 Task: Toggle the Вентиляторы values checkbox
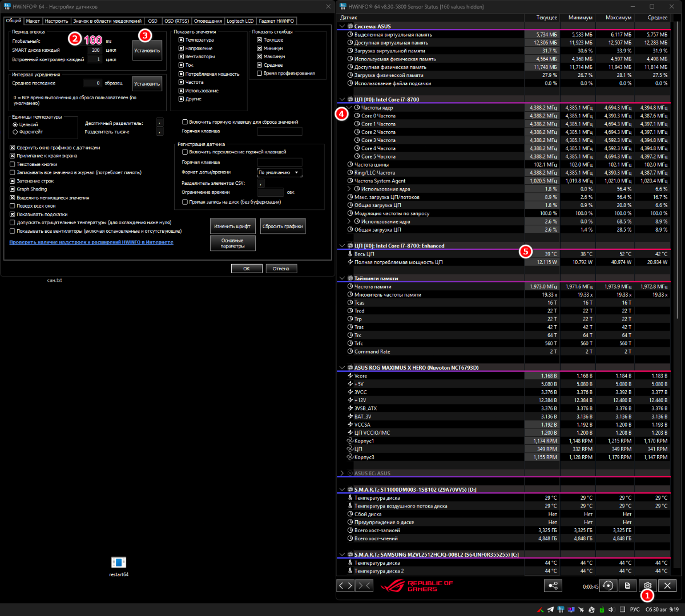click(181, 56)
